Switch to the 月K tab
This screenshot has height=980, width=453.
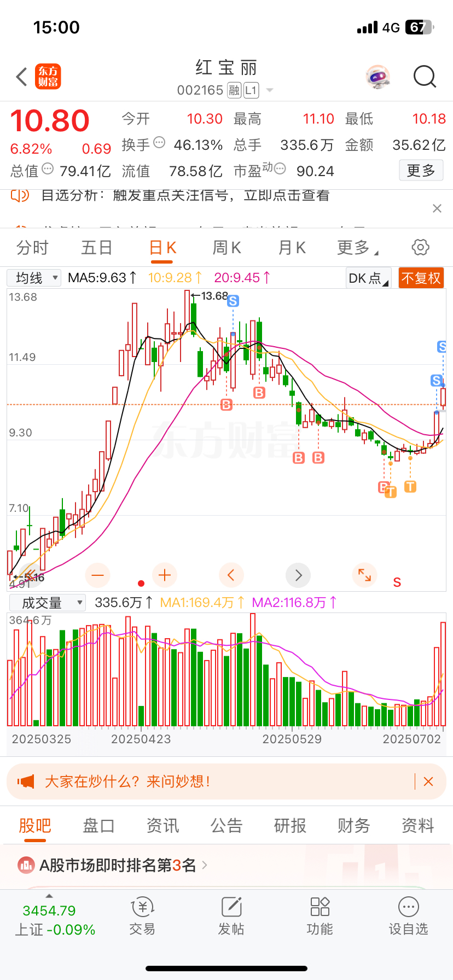point(292,248)
